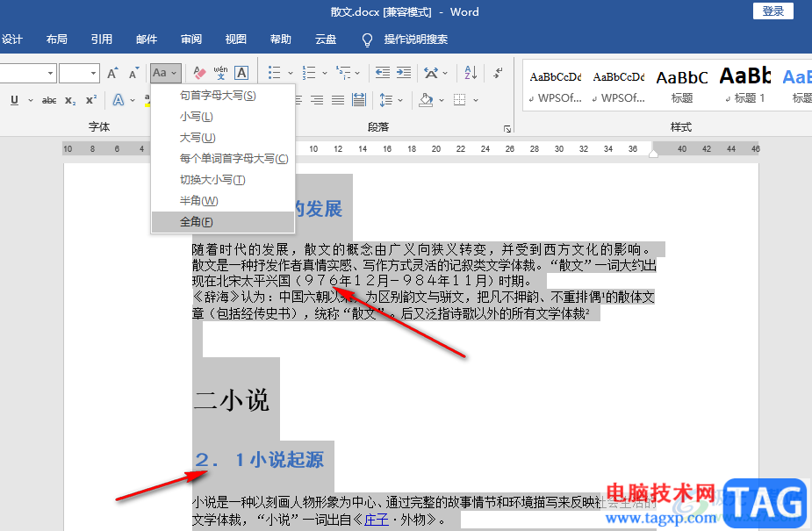The image size is (812, 531).
Task: Select 每个单词首字母大写(C) from the menu
Action: point(223,158)
